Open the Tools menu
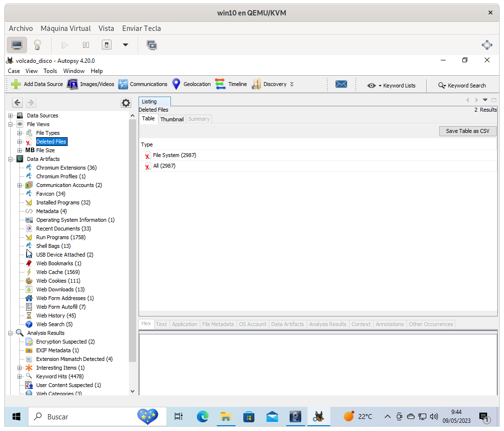 (50, 71)
